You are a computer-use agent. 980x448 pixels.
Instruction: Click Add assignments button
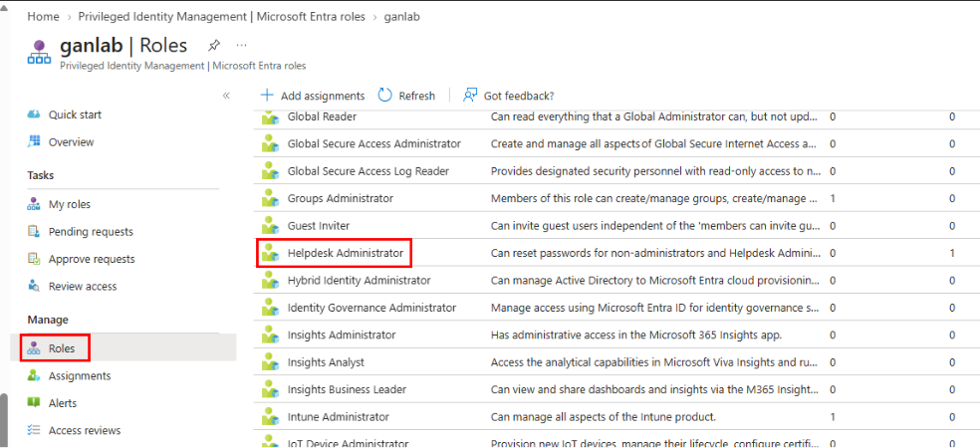(x=313, y=96)
